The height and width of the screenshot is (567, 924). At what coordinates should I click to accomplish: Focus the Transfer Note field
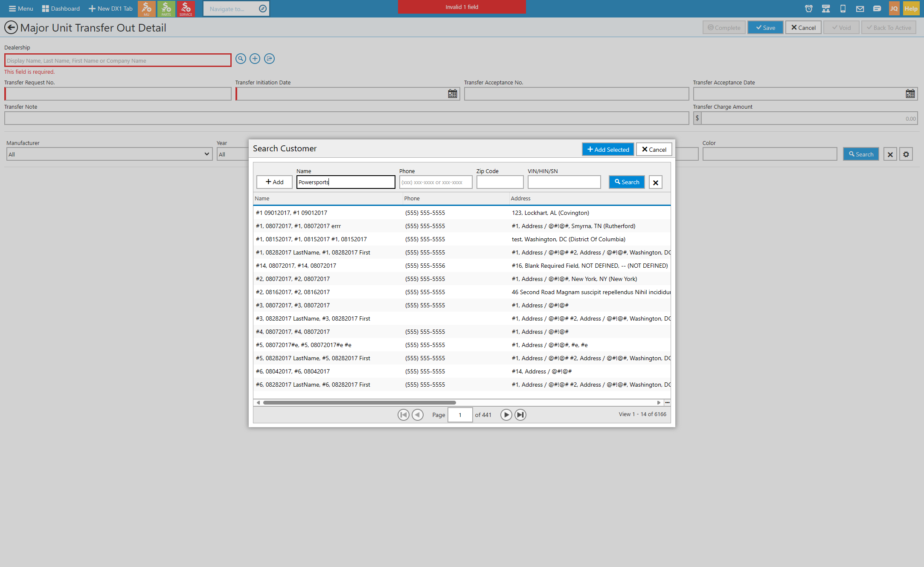(x=346, y=118)
